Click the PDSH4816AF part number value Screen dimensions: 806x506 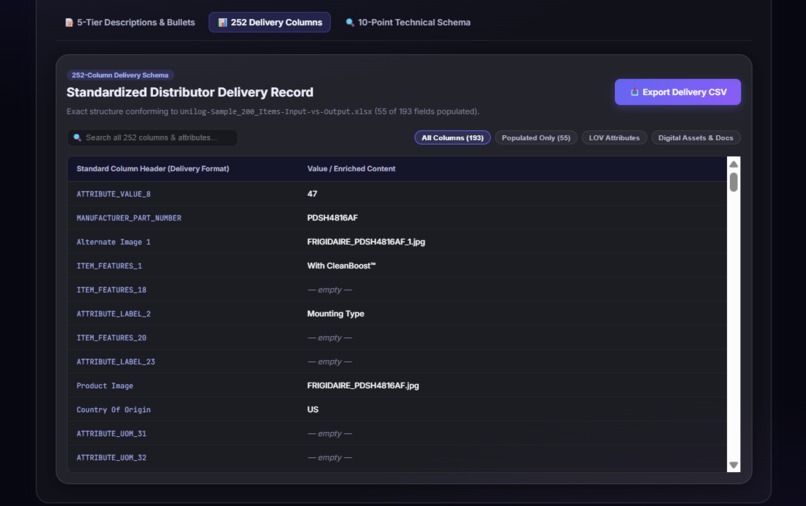click(x=332, y=218)
